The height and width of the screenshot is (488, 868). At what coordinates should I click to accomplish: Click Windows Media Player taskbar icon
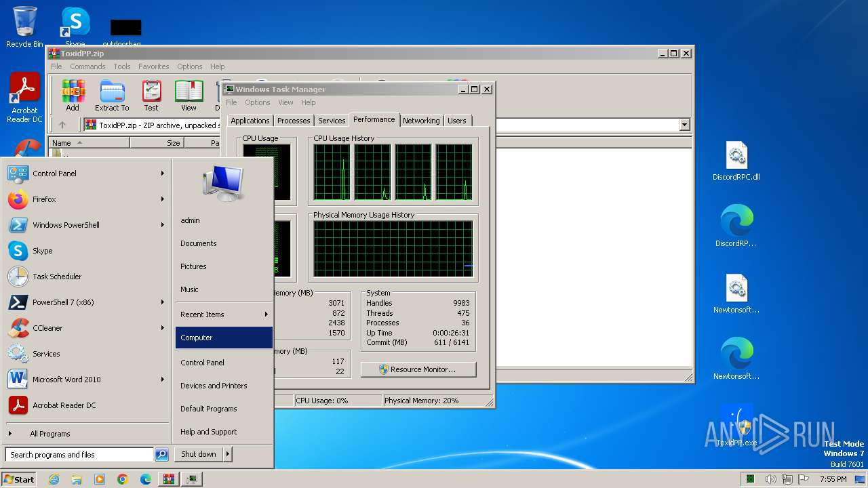tap(100, 479)
